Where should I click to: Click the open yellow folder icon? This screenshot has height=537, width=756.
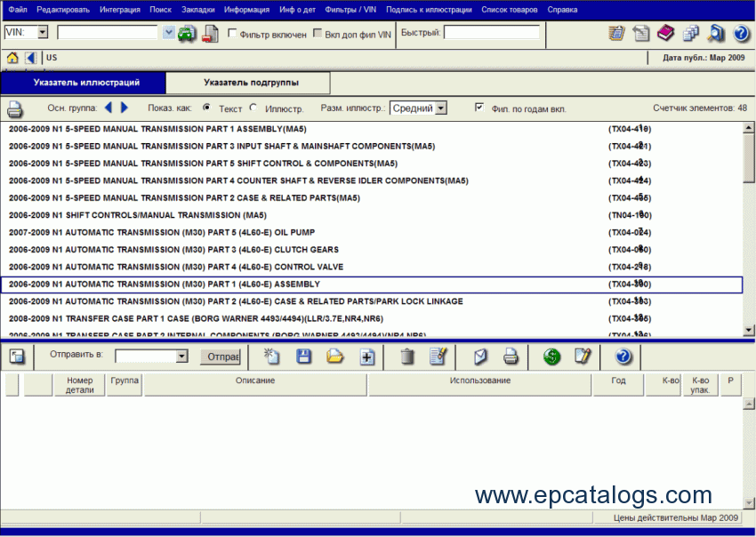click(x=334, y=357)
